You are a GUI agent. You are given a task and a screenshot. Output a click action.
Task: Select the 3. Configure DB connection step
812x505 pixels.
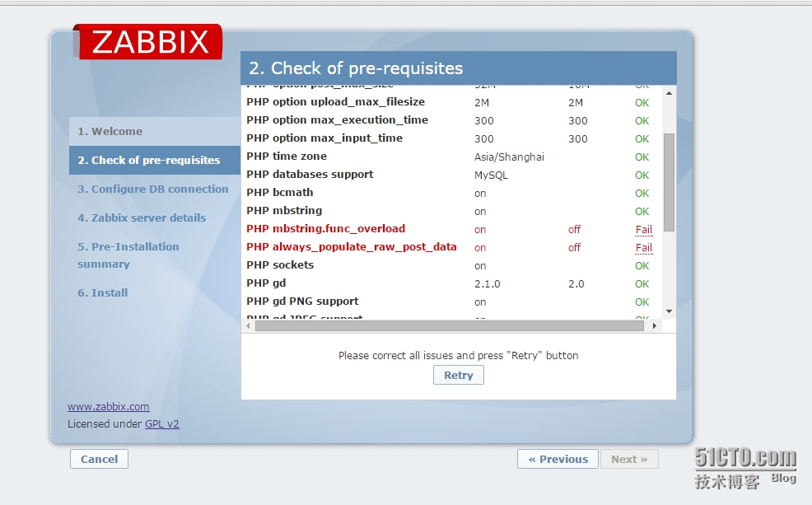[153, 189]
